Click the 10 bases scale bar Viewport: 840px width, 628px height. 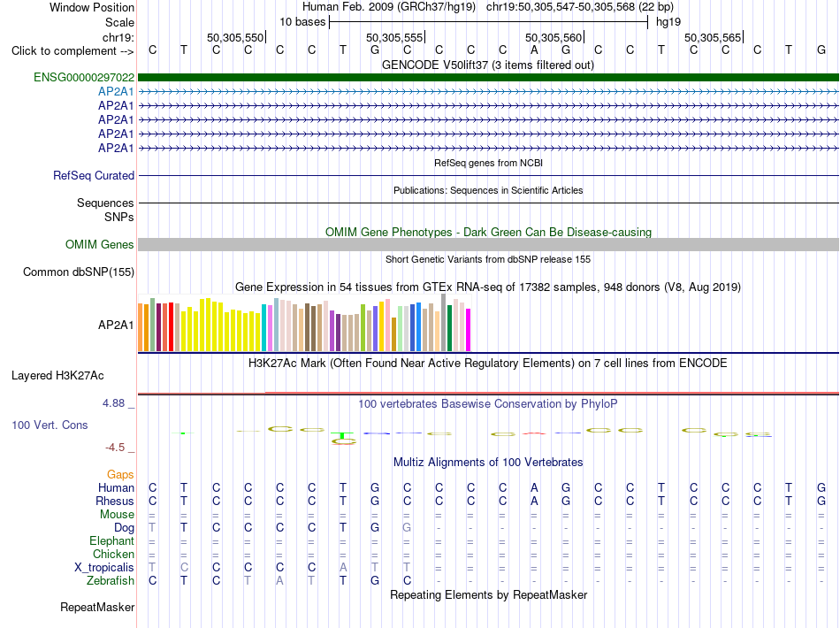coord(489,22)
